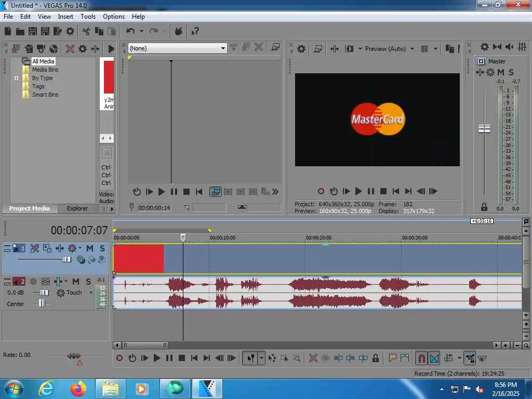This screenshot has width=532, height=399.
Task: Open the Tools menu
Action: 87,17
